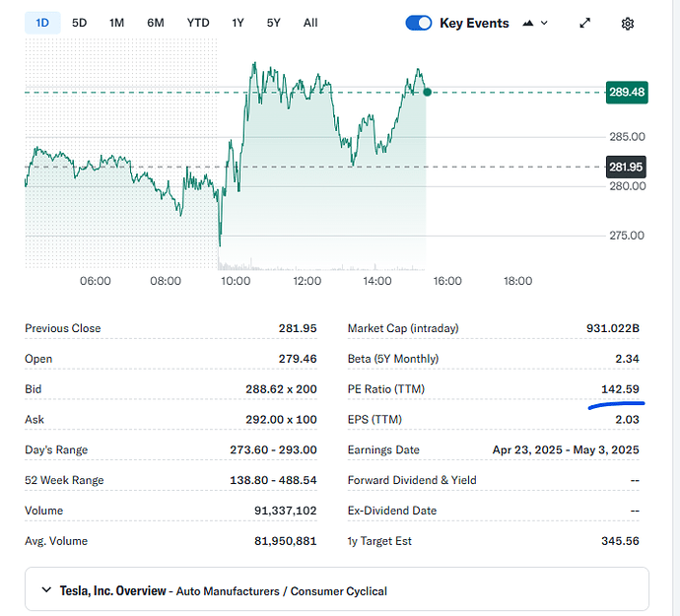Click the 52 Week Range value 138.80 - 488.54

273,480
